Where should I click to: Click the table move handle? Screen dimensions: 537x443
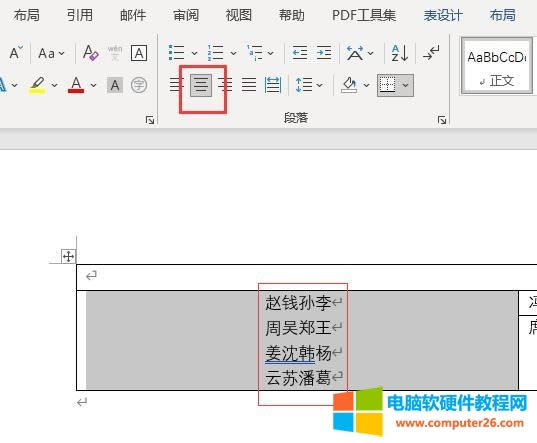pyautogui.click(x=68, y=256)
